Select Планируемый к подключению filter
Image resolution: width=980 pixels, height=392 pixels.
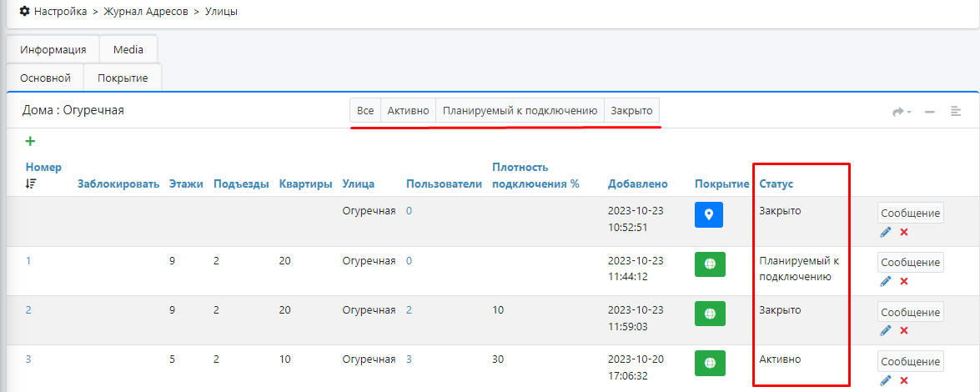tap(520, 110)
